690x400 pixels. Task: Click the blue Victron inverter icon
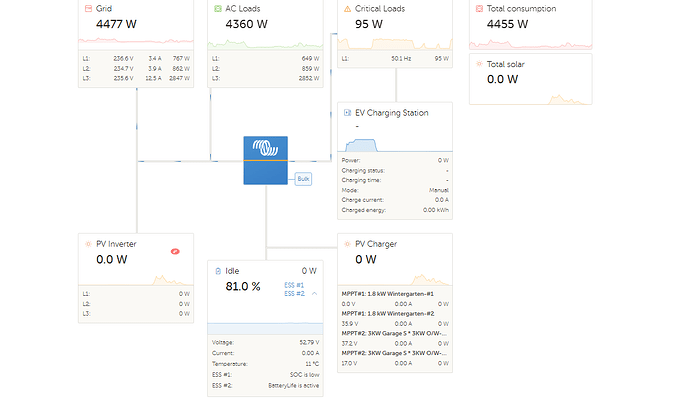tap(265, 160)
